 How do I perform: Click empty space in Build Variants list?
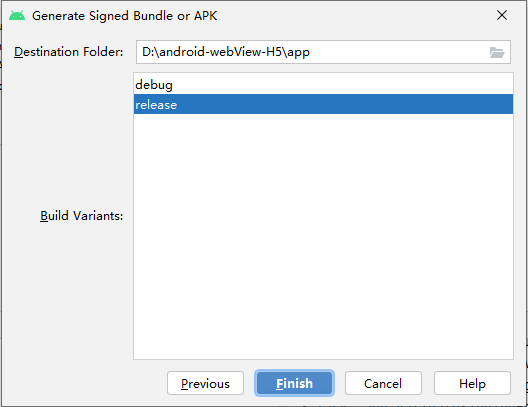(323, 236)
